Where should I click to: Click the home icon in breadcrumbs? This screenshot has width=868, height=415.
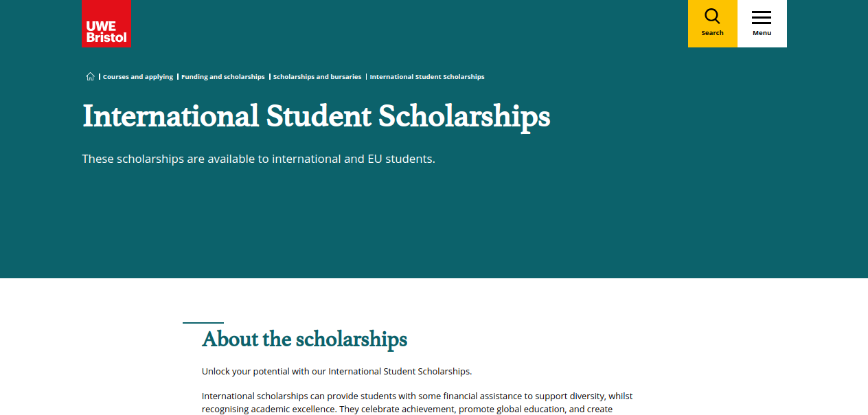(90, 76)
